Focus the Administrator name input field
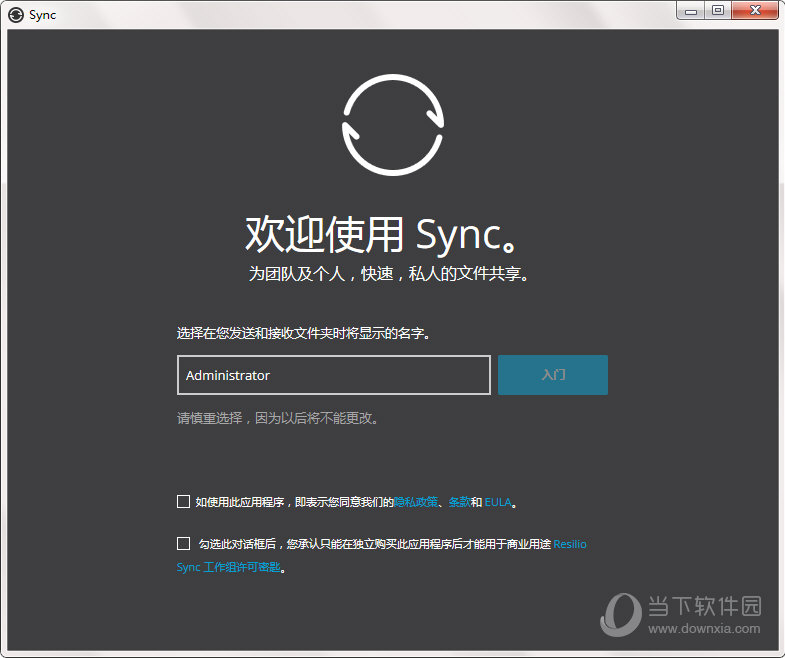The height and width of the screenshot is (658, 785). pyautogui.click(x=334, y=375)
